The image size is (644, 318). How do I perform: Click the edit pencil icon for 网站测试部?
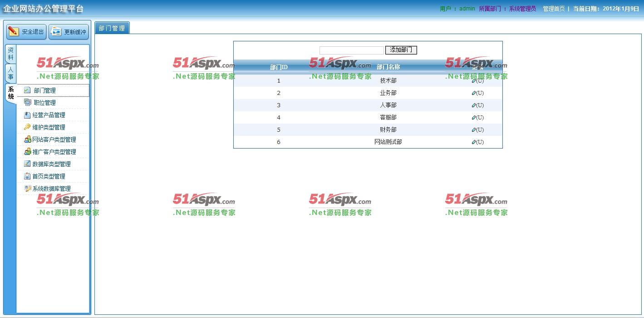pyautogui.click(x=474, y=142)
